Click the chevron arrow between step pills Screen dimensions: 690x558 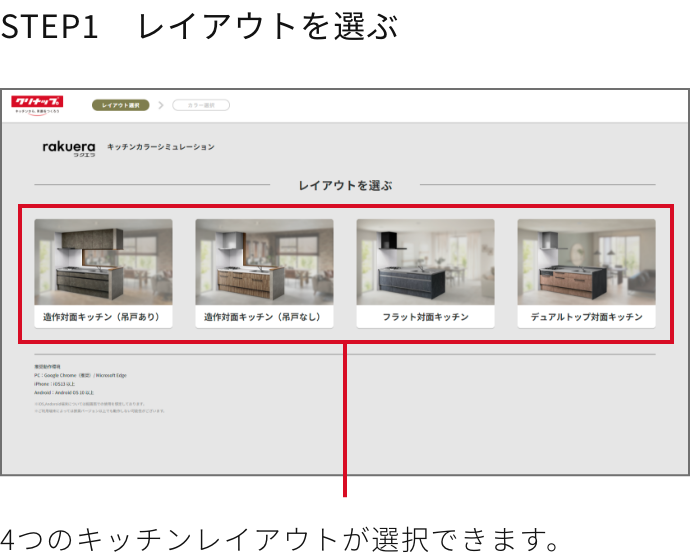[x=161, y=105]
